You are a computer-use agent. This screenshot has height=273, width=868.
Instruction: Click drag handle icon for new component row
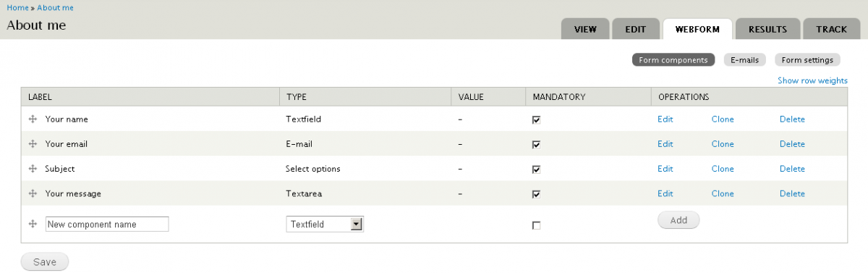coord(33,224)
